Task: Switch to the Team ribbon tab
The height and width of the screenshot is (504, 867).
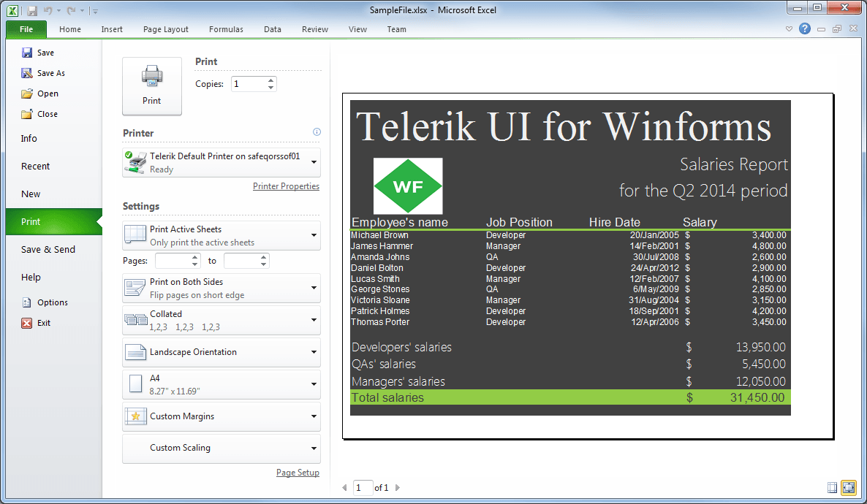Action: coord(396,29)
